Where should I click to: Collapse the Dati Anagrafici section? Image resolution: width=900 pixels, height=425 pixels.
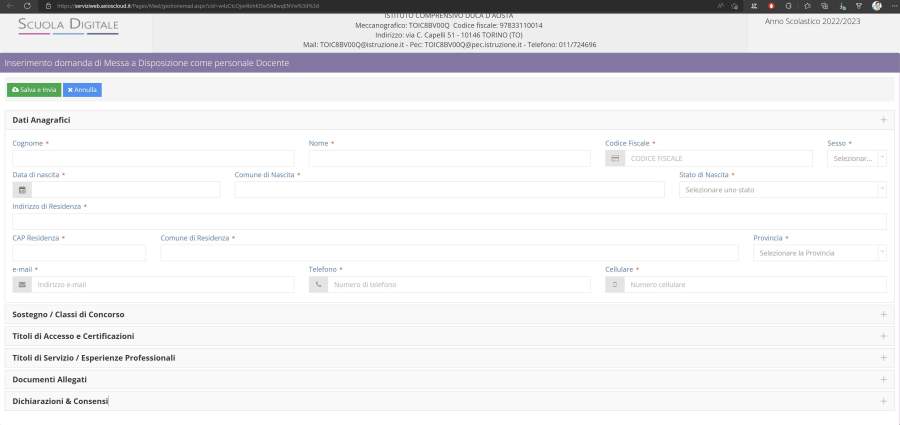click(x=883, y=120)
